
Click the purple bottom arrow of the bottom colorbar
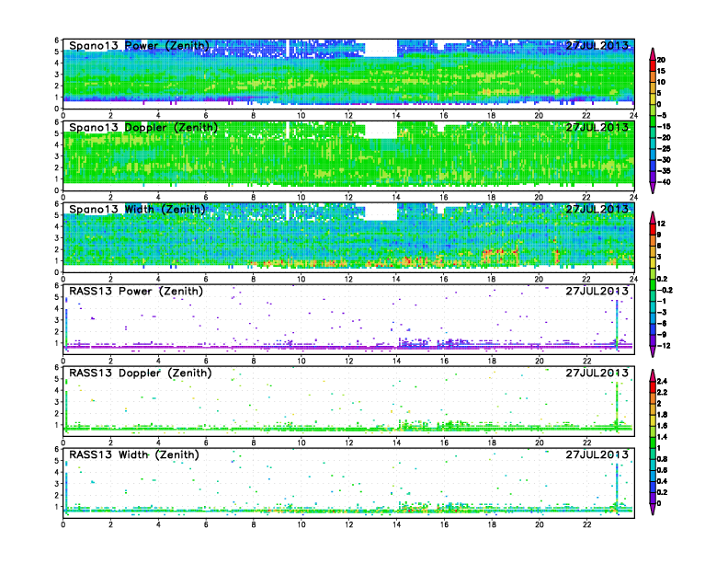click(x=653, y=509)
